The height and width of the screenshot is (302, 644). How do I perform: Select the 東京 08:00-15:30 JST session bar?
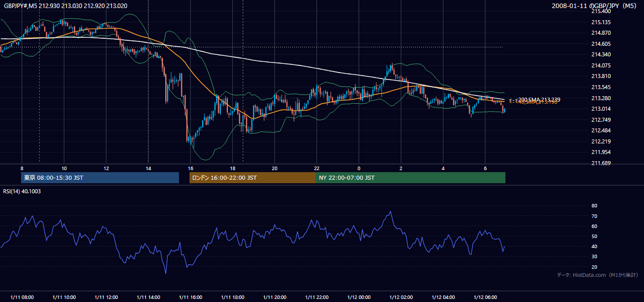tap(100, 178)
